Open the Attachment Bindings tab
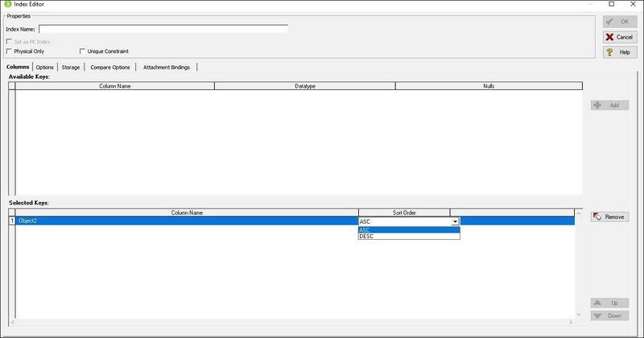This screenshot has height=338, width=644. pyautogui.click(x=167, y=67)
